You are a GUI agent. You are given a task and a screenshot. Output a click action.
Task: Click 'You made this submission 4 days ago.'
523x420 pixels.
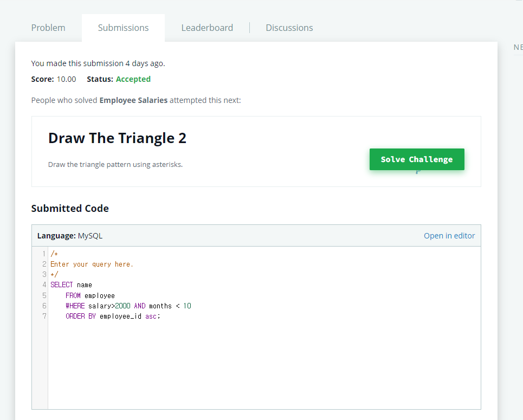(98, 63)
